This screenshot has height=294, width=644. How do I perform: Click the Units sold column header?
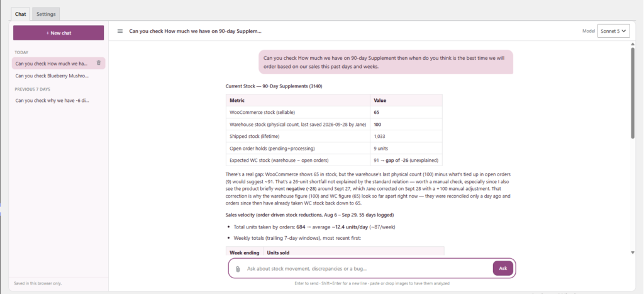pyautogui.click(x=353, y=252)
